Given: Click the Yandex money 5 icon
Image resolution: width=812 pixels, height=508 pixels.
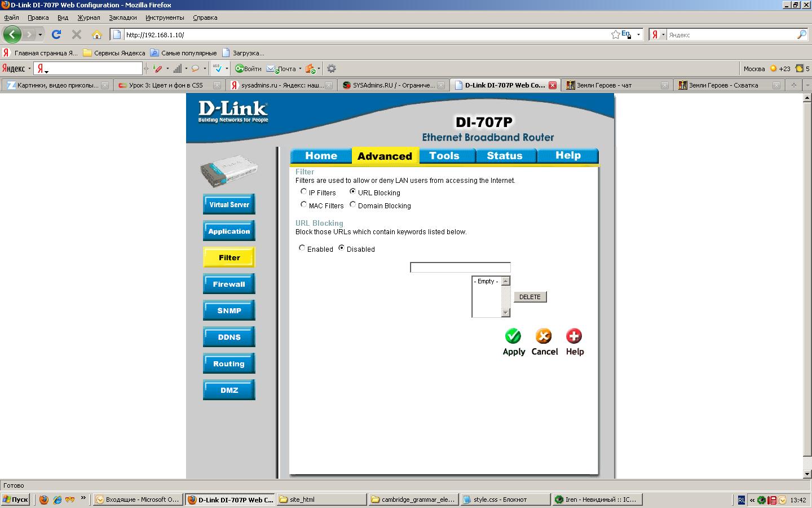Looking at the screenshot, I should (x=802, y=68).
